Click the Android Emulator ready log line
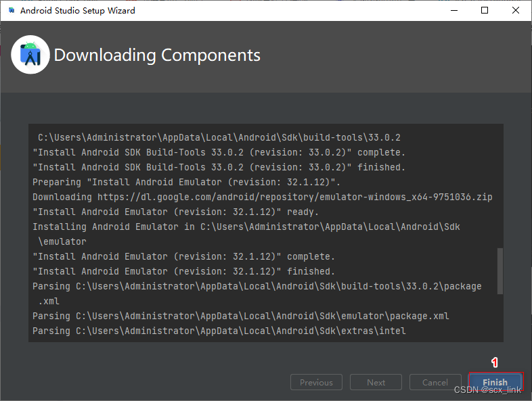The height and width of the screenshot is (401, 532). (176, 212)
